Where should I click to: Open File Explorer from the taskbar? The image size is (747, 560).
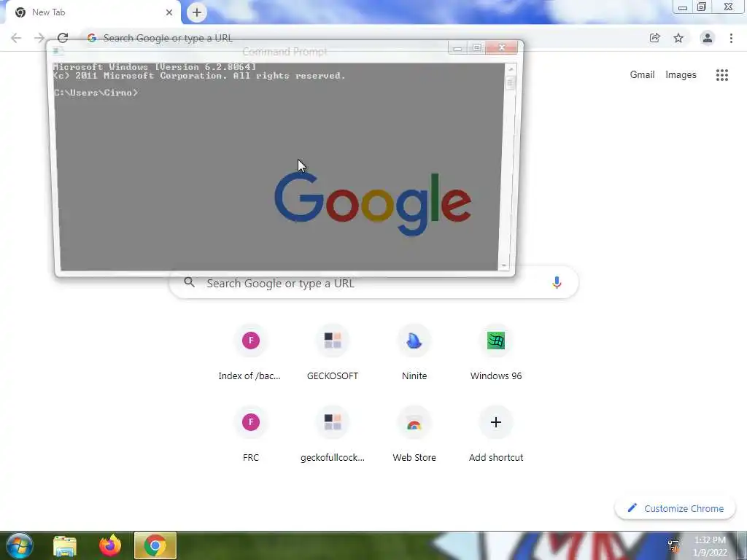[x=65, y=545]
